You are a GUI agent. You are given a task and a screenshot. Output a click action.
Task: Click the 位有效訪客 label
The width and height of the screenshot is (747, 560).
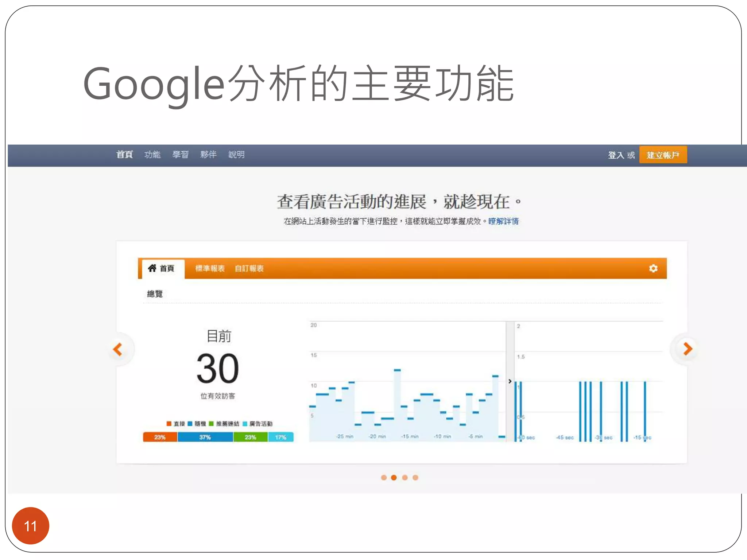[x=218, y=396]
